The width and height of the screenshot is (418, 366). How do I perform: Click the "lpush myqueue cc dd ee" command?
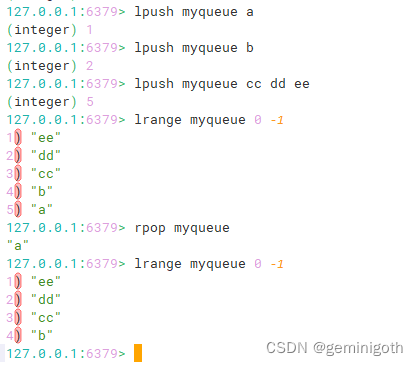point(222,84)
